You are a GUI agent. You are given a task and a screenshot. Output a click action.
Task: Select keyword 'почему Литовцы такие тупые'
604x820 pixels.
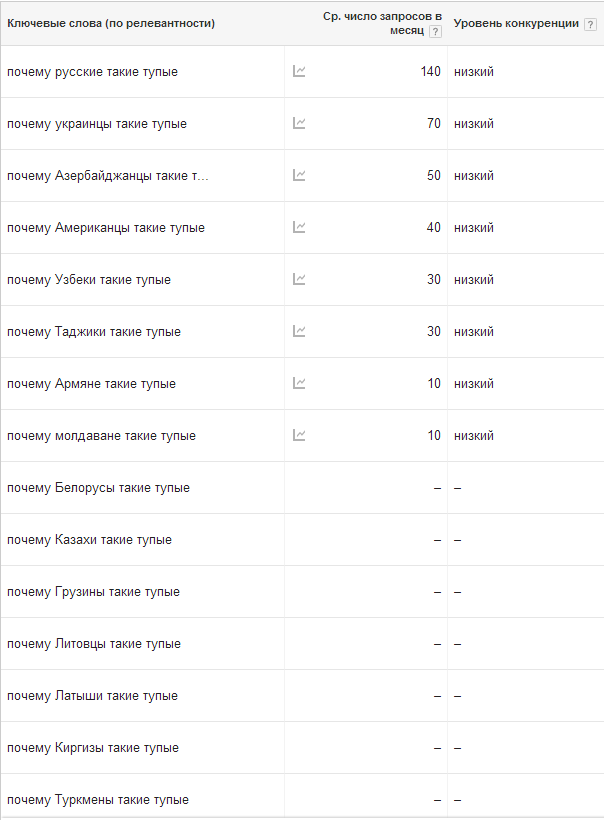click(x=93, y=644)
